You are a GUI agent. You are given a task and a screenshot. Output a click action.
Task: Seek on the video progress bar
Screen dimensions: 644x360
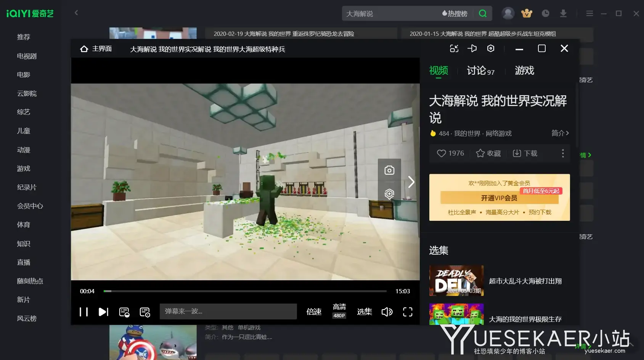[245, 291]
